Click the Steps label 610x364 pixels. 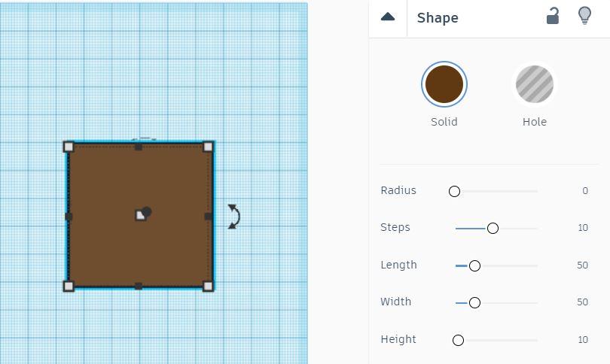[395, 227]
